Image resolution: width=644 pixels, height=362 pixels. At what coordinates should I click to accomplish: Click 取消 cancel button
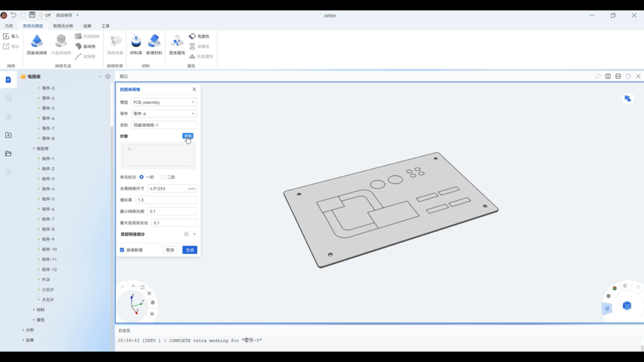pos(170,250)
